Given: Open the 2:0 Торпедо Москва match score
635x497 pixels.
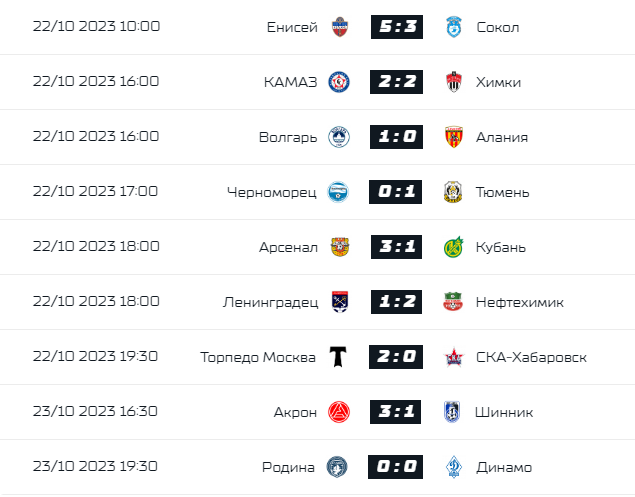Looking at the screenshot, I should click(x=396, y=357).
